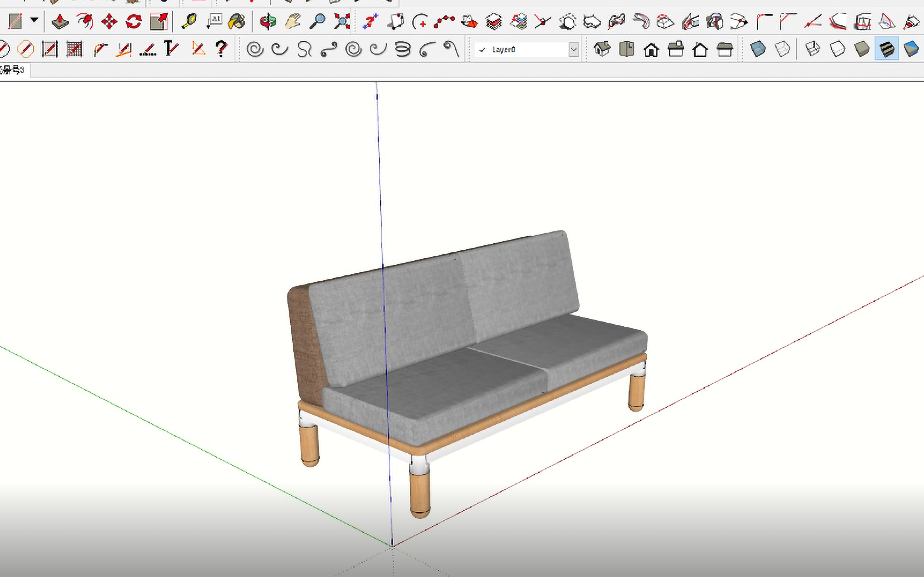Select the Rotate tool
This screenshot has width=924, height=577.
click(x=134, y=21)
